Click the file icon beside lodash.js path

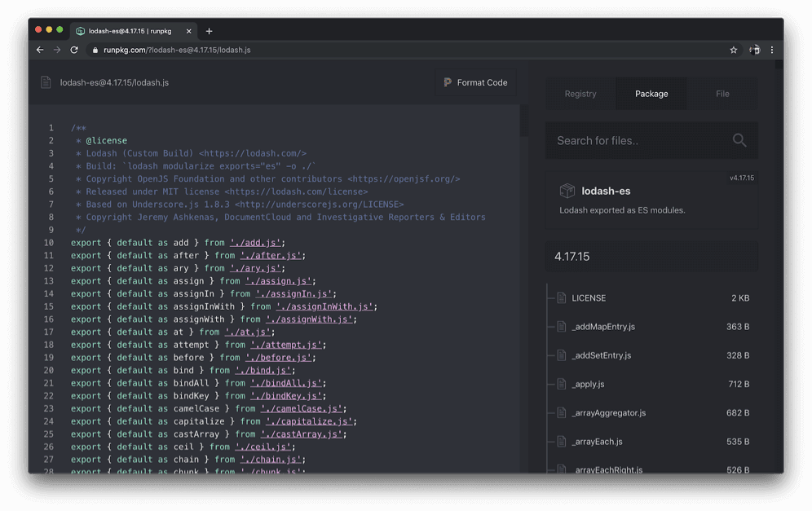tap(46, 82)
